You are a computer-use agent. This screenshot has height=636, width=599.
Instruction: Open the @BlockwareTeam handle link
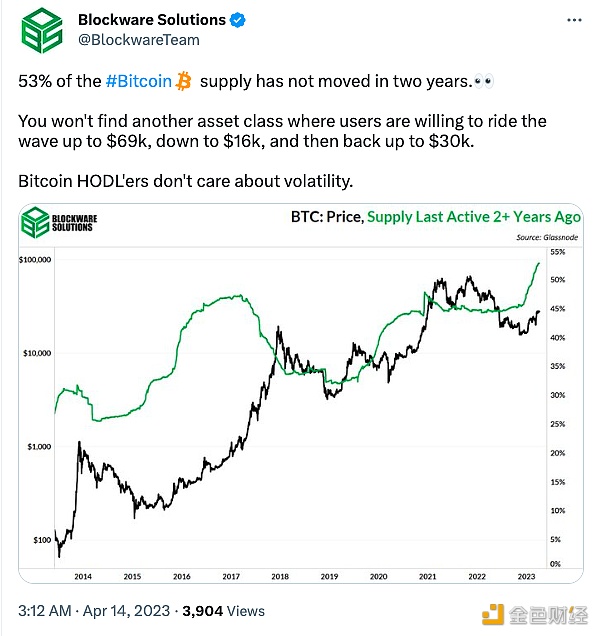pos(139,40)
